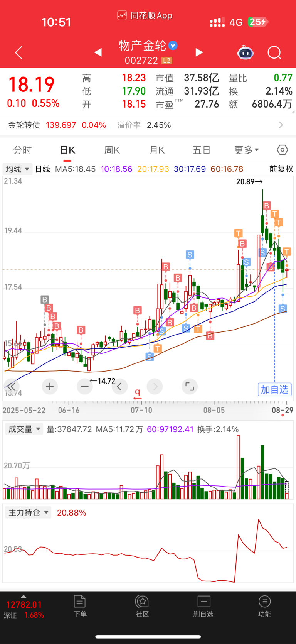Tap the red q marker below the chart

[x=137, y=394]
